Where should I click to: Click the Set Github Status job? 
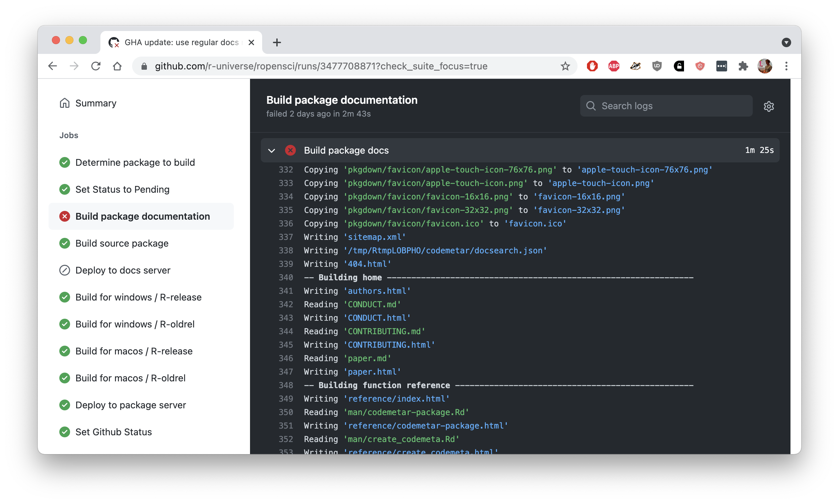tap(114, 432)
